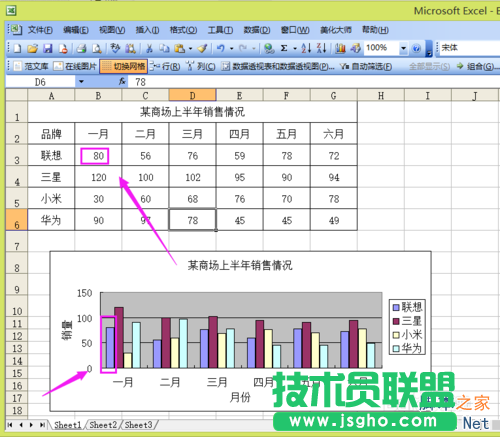Image resolution: width=500 pixels, height=437 pixels.
Task: Select the Sheet1 tab
Action: [x=68, y=425]
